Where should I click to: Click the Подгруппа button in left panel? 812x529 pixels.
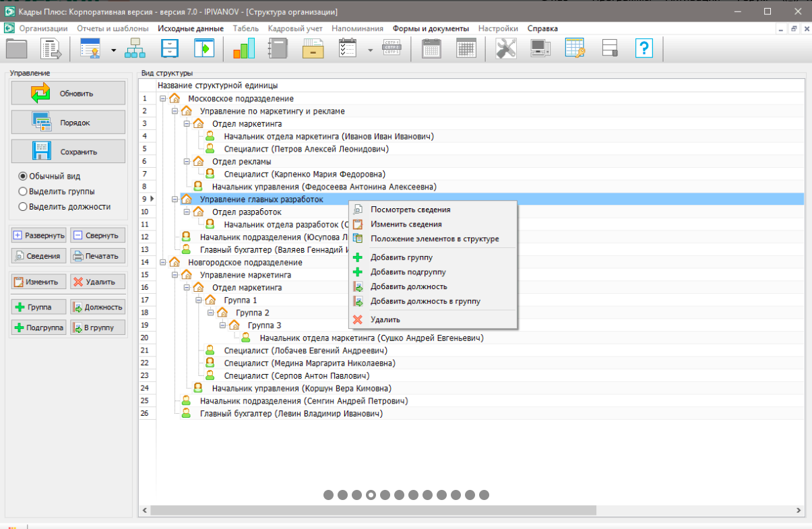39,328
